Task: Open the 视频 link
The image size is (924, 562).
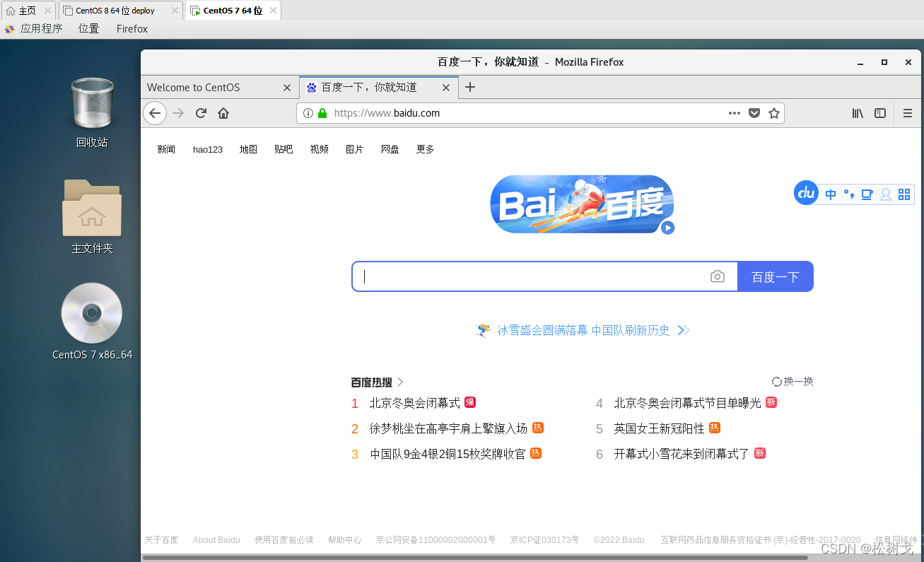Action: [319, 149]
